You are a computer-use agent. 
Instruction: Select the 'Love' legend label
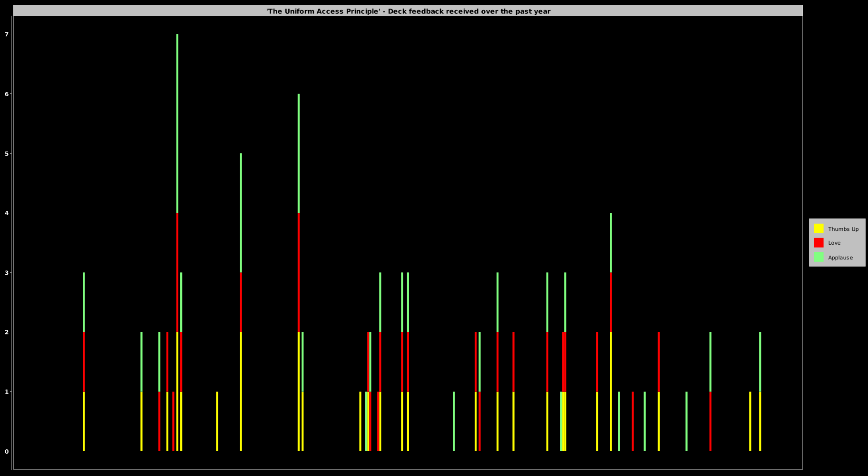click(834, 243)
